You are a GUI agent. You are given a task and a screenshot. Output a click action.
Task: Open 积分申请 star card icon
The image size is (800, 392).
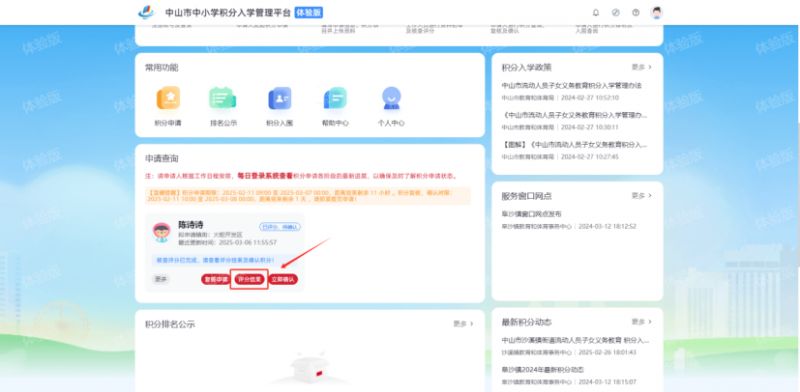pos(168,98)
